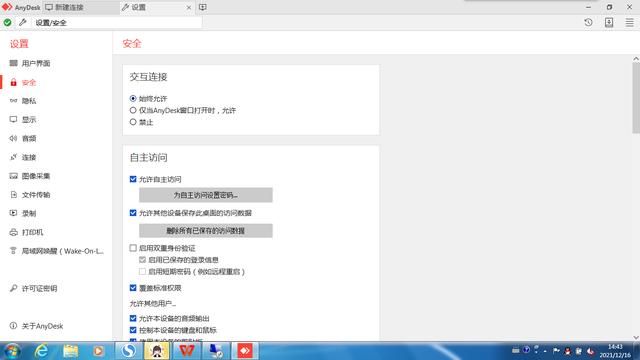
Task: Toggle 控制本设备的键盘和鼠标 checkbox
Action: [133, 330]
